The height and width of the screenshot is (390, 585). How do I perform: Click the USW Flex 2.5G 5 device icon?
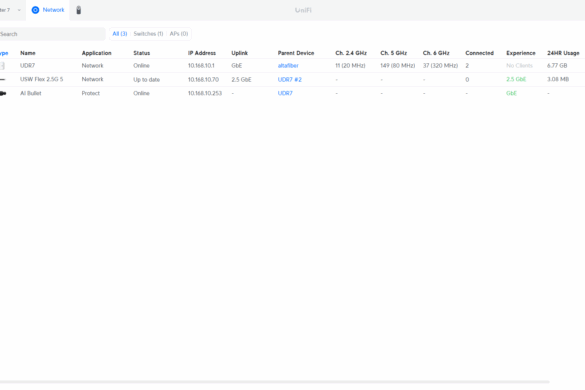3,79
